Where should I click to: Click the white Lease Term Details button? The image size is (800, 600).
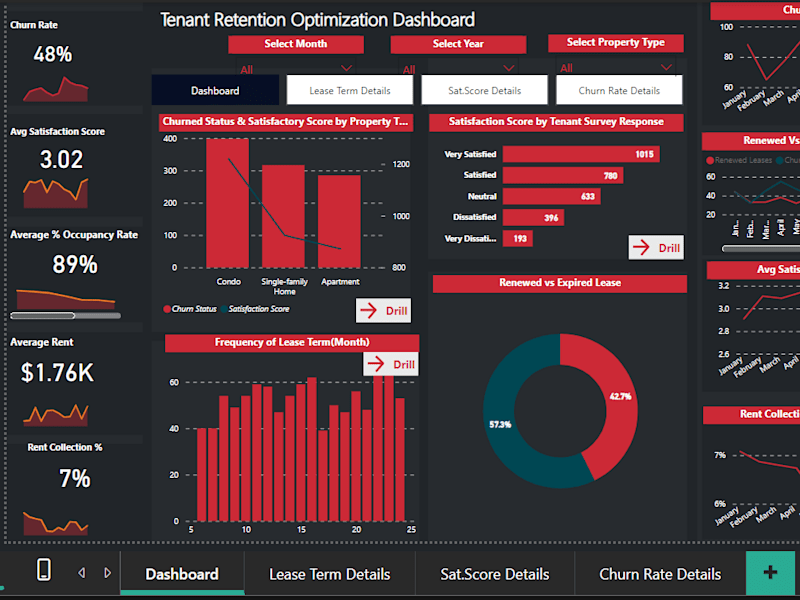(350, 90)
